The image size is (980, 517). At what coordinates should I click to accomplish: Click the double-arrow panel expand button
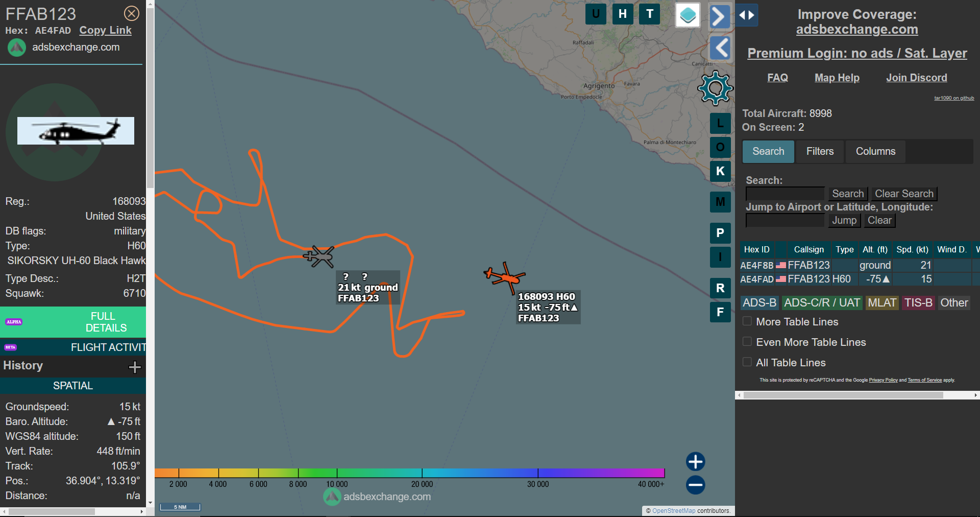click(x=747, y=15)
